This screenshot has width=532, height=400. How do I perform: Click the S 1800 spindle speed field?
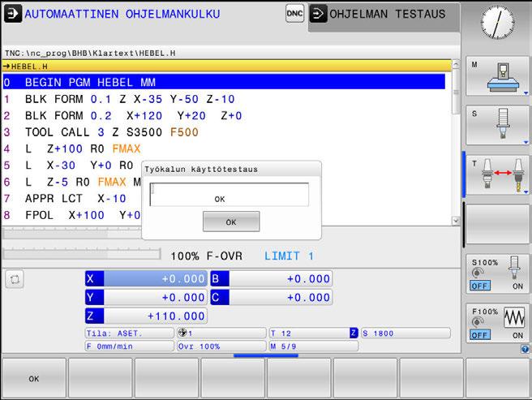coord(405,333)
